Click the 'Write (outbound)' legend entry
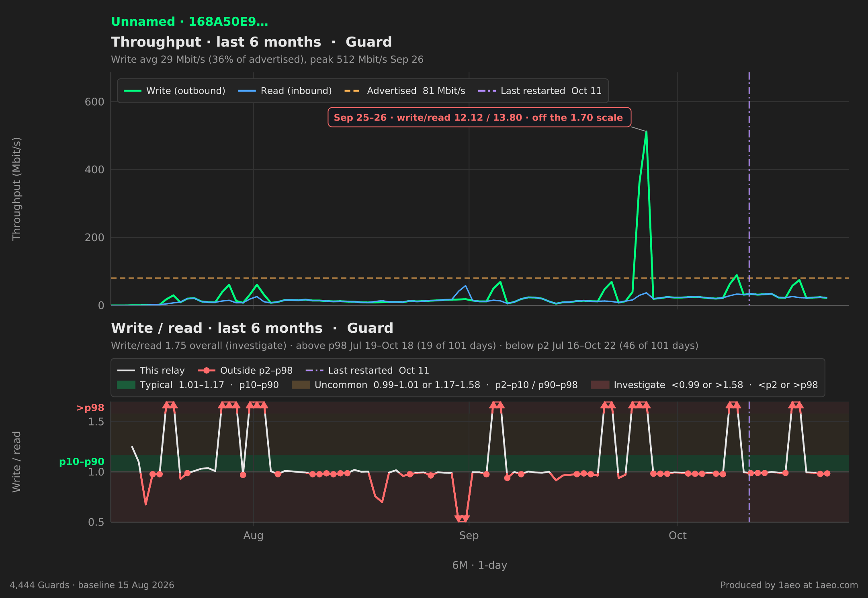868x598 pixels. (174, 91)
